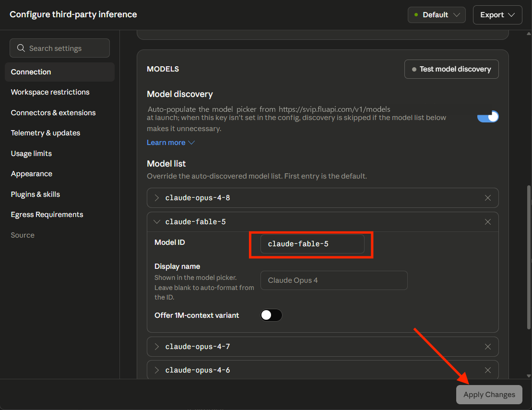Screen dimensions: 532x410
Task: Open the Connection settings section
Action: (x=59, y=72)
